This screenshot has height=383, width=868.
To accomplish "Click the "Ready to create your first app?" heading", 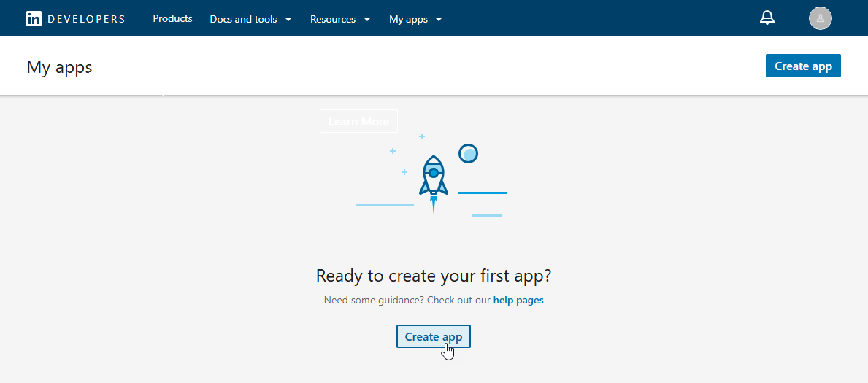I will pyautogui.click(x=434, y=276).
